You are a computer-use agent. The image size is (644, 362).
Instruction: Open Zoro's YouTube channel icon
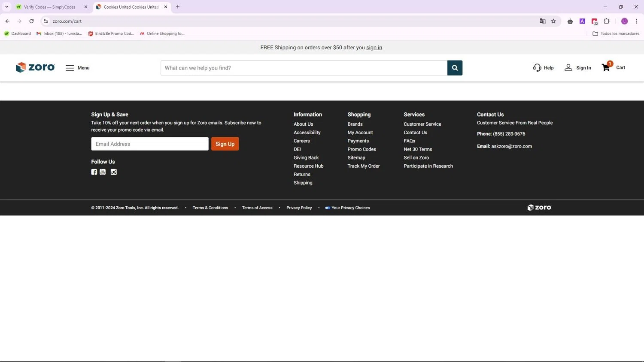pyautogui.click(x=103, y=172)
